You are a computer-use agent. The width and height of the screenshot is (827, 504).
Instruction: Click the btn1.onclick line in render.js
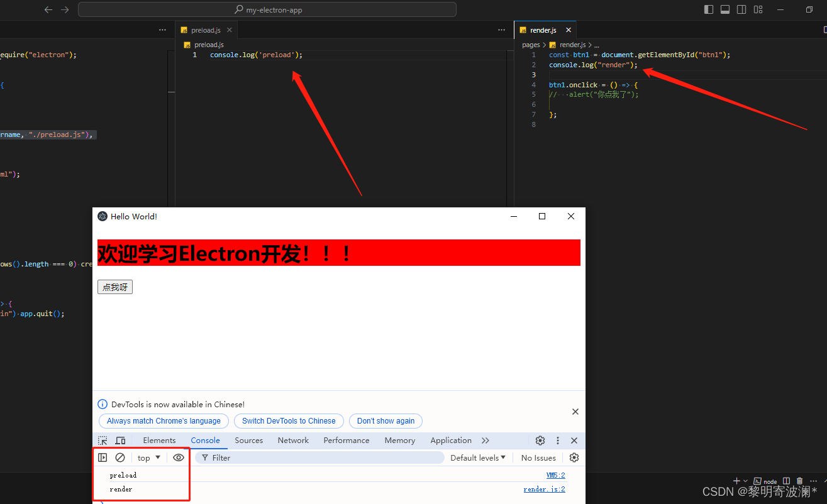pyautogui.click(x=593, y=85)
